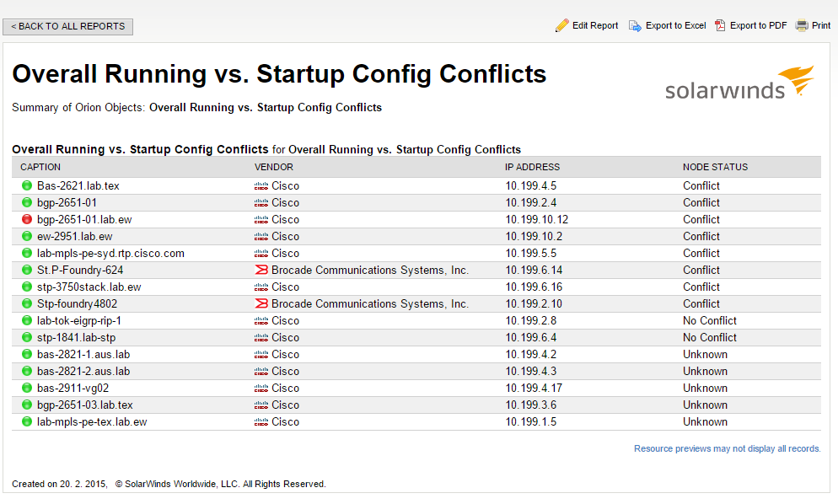Click green status icon for Bas-2621.lab.tex
This screenshot has width=838, height=504.
[27, 185]
